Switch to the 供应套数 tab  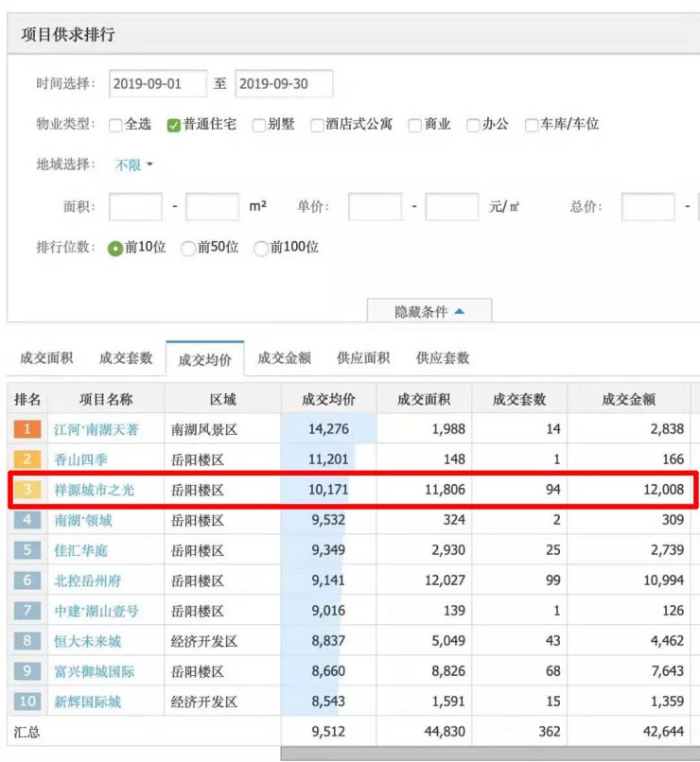(x=443, y=358)
